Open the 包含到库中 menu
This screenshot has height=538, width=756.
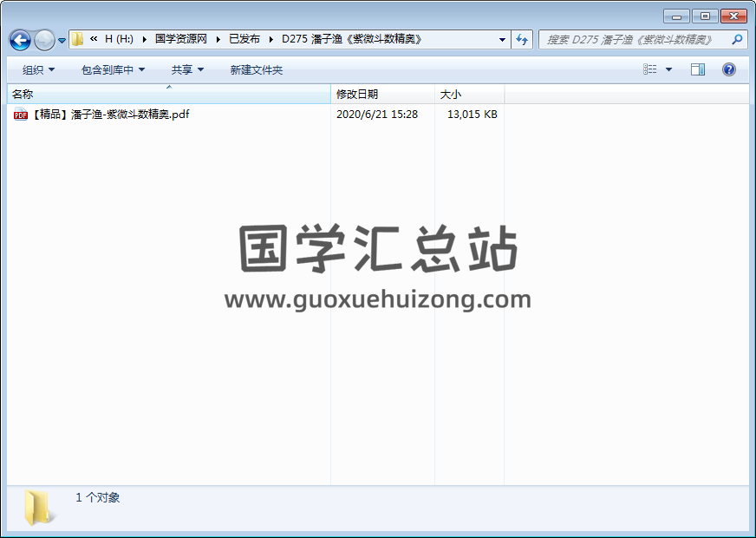[113, 70]
